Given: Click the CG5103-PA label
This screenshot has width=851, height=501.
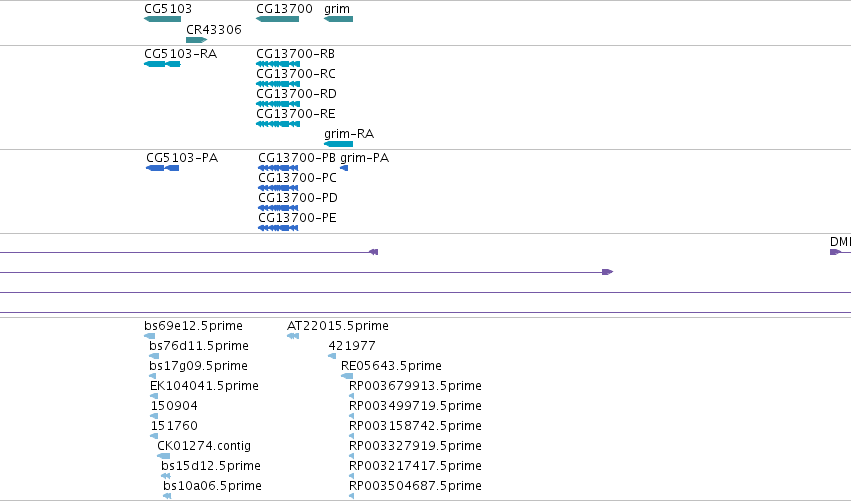Looking at the screenshot, I should click(x=182, y=158).
